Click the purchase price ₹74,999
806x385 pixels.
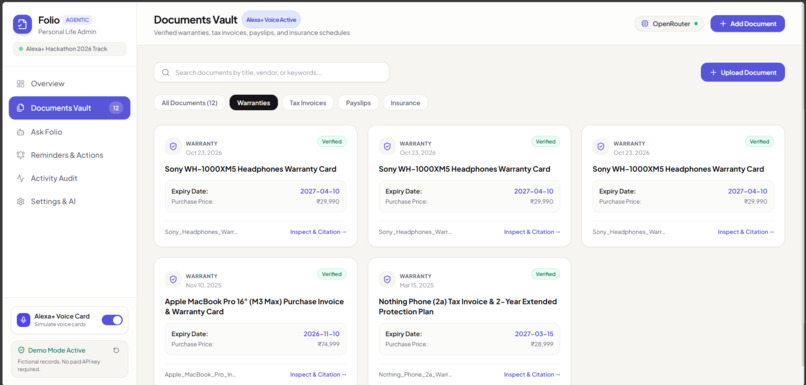point(328,344)
